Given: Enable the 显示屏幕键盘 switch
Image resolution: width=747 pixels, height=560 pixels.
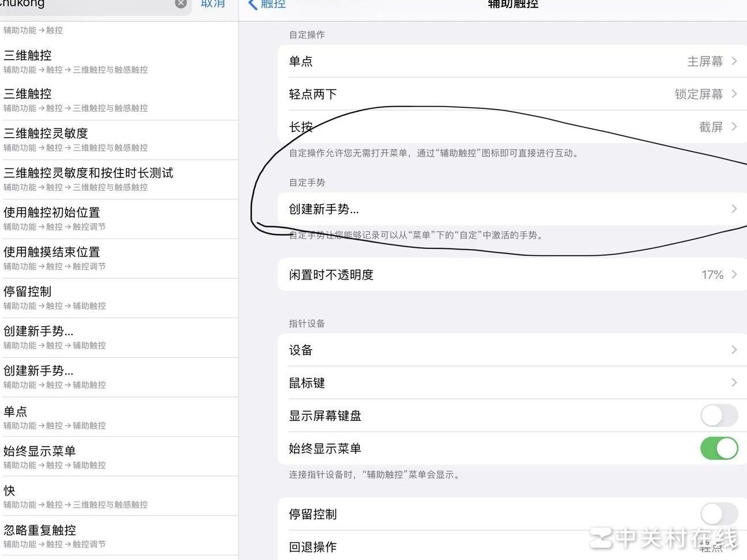Looking at the screenshot, I should 719,415.
